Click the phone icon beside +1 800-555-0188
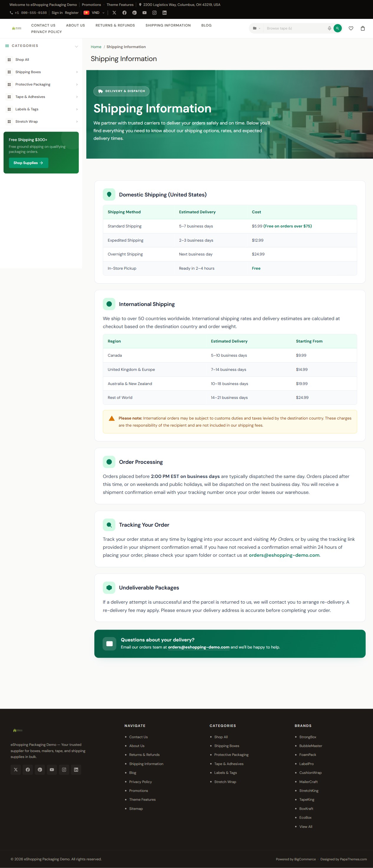The width and height of the screenshot is (373, 868). pyautogui.click(x=11, y=13)
